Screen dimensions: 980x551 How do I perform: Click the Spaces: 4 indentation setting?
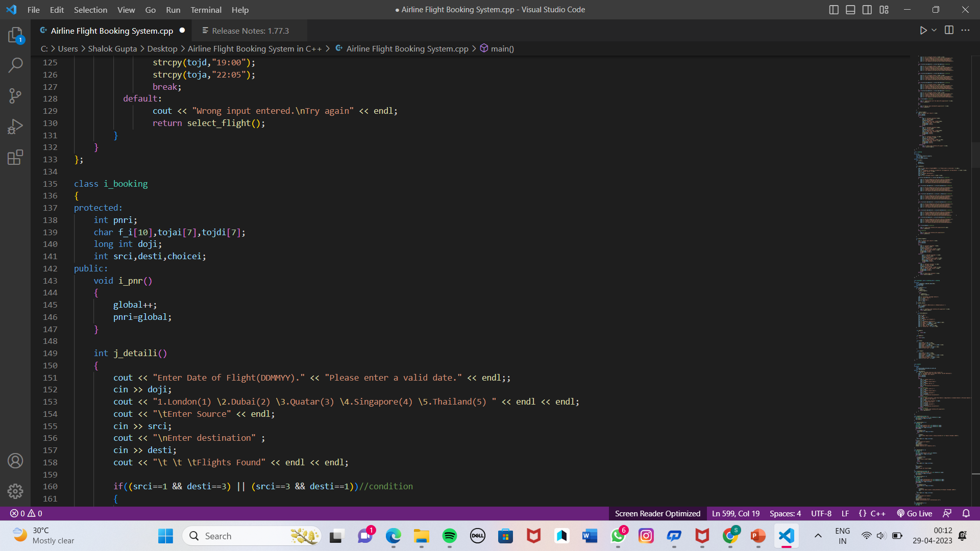pyautogui.click(x=785, y=513)
